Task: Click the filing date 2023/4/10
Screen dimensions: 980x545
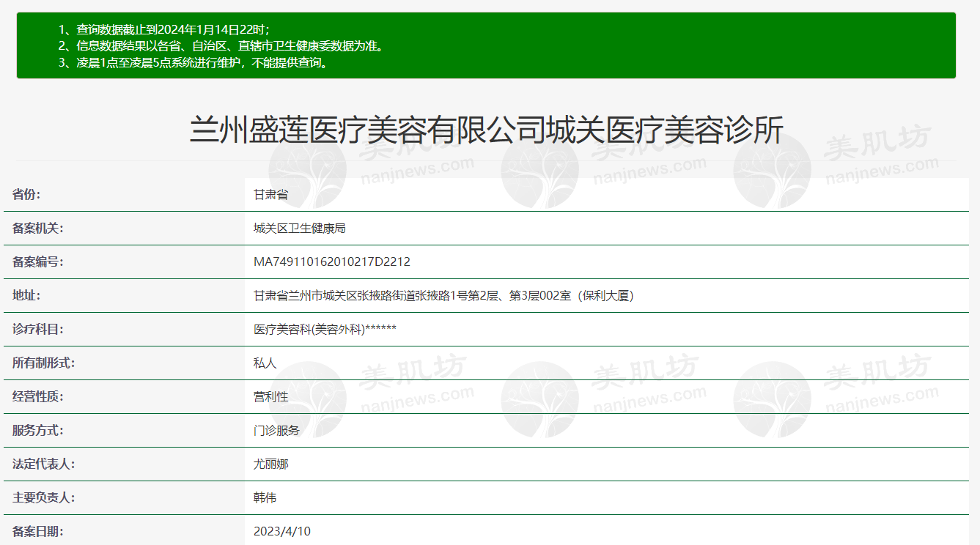Action: click(x=281, y=532)
